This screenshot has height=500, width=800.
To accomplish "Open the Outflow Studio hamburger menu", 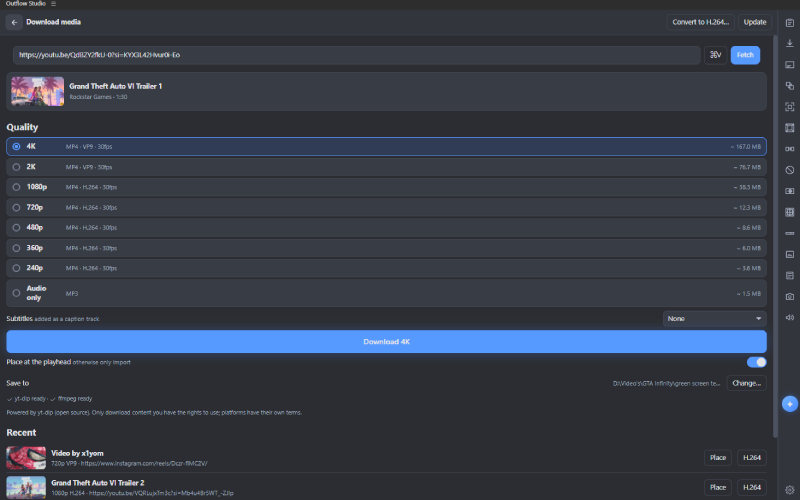I will point(53,4).
